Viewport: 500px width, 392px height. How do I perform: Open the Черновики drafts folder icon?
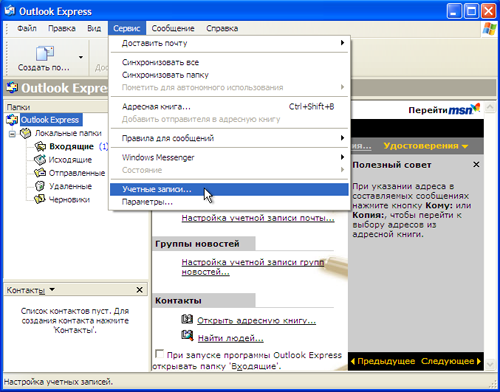coord(40,199)
